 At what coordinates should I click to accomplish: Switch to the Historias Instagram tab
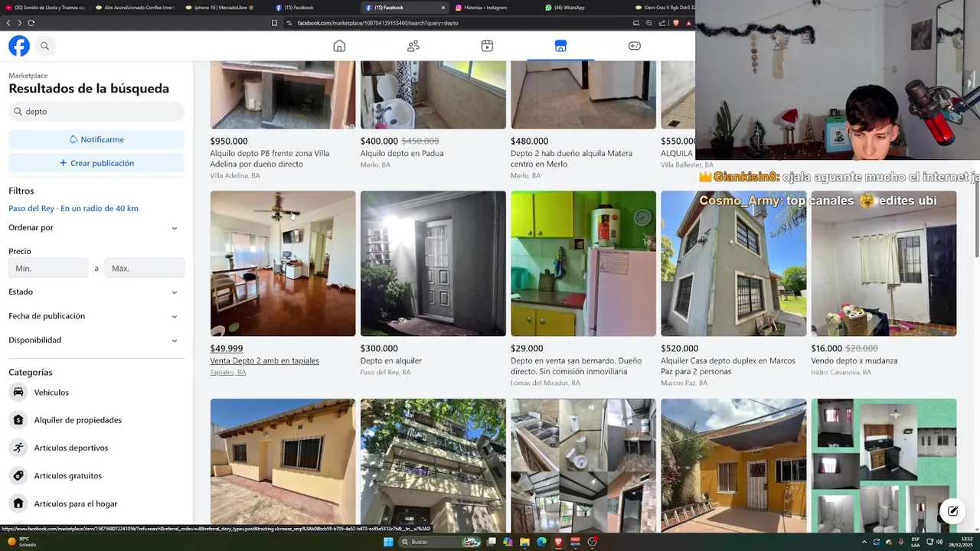(x=495, y=8)
